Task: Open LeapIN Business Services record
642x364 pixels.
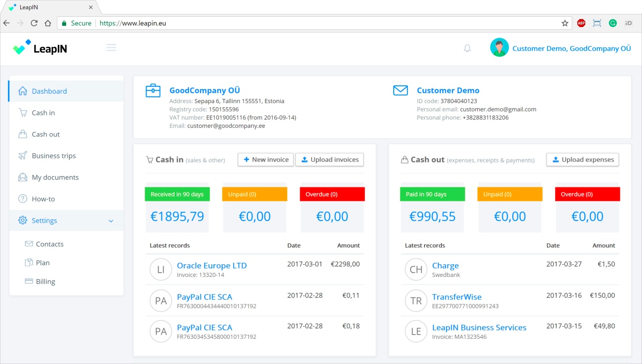Action: tap(479, 328)
